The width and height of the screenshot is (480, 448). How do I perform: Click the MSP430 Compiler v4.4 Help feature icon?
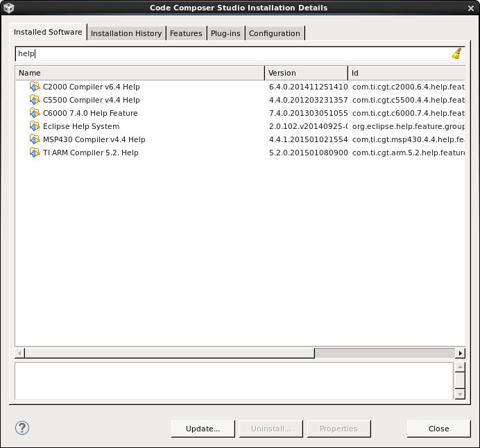click(35, 139)
